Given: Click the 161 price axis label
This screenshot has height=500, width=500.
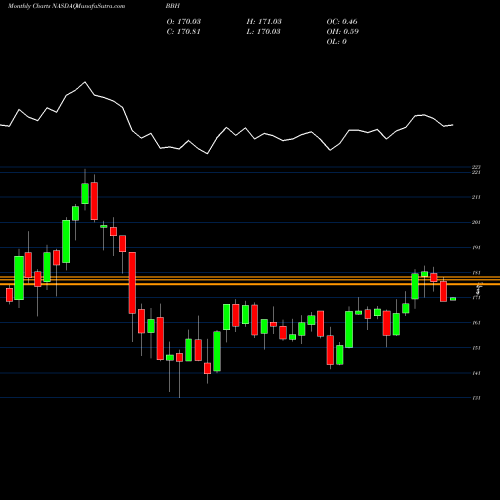Looking at the screenshot, I should click(x=476, y=322).
